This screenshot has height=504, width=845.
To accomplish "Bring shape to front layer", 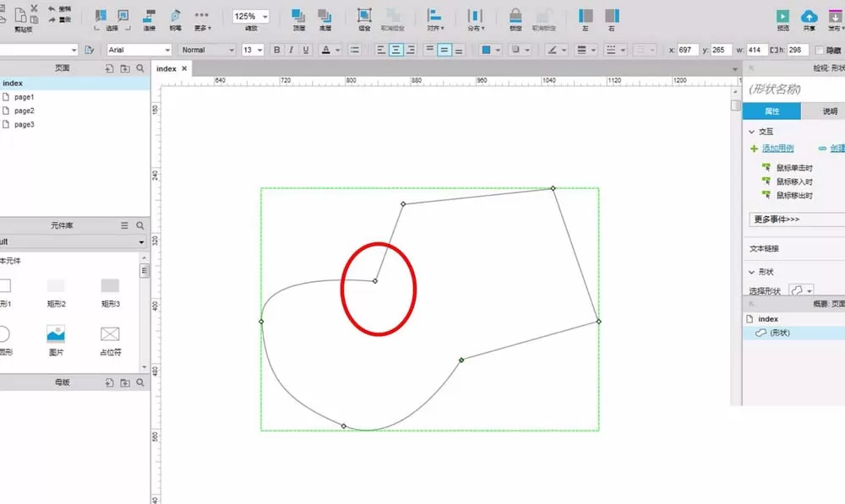I will point(298,19).
